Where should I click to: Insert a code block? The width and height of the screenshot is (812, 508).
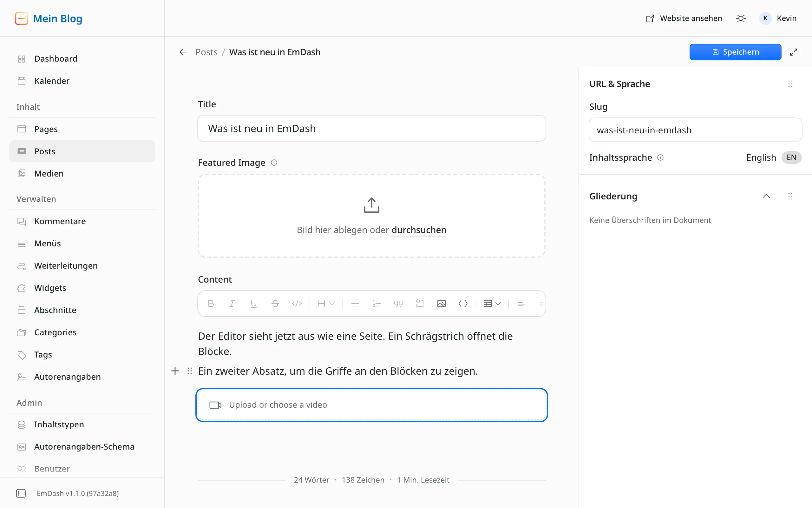coord(420,304)
